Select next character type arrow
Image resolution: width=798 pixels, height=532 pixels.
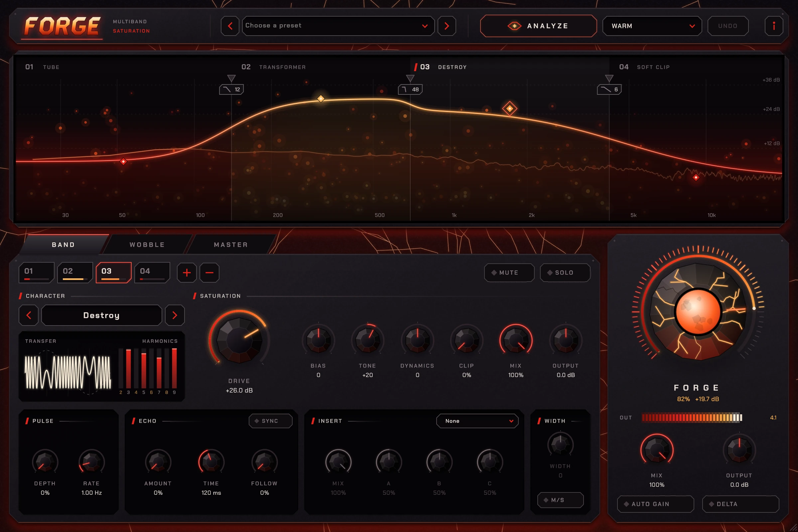pos(175,315)
